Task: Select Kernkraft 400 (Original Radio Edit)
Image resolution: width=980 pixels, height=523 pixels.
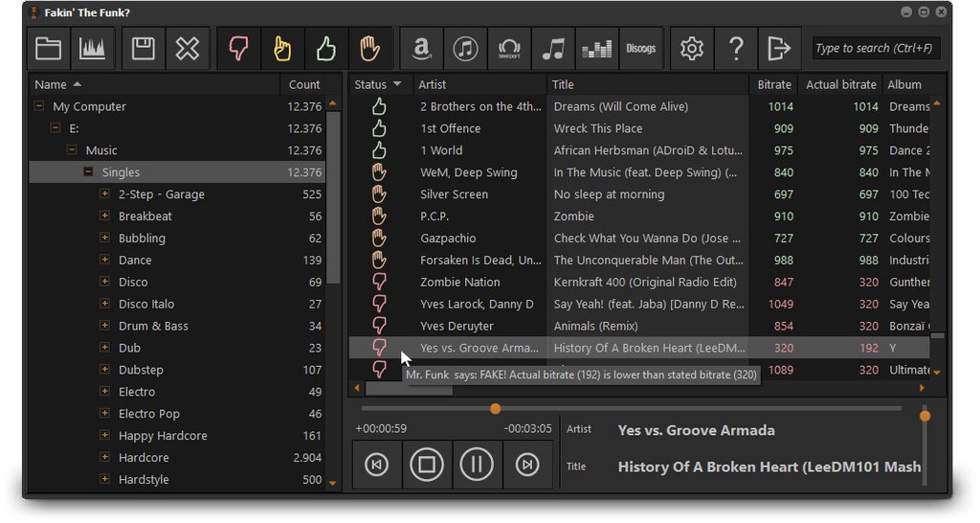Action: 645,283
